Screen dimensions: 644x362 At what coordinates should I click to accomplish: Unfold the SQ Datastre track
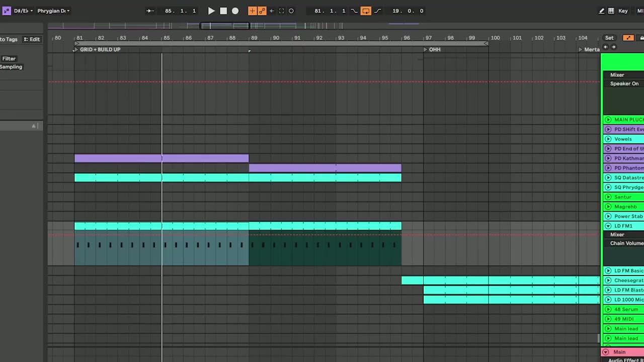click(x=608, y=177)
